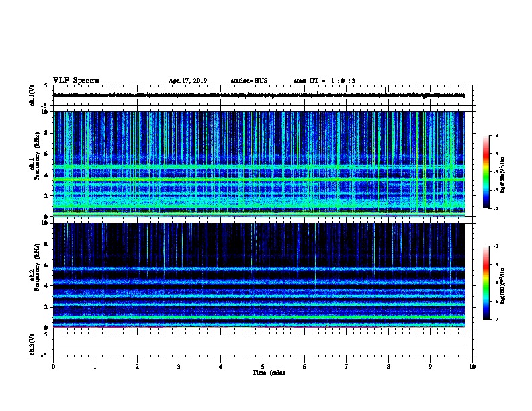Click the log(PSD) label beside ch.2 colorbar
The height and width of the screenshot is (411, 532).
[x=502, y=285]
